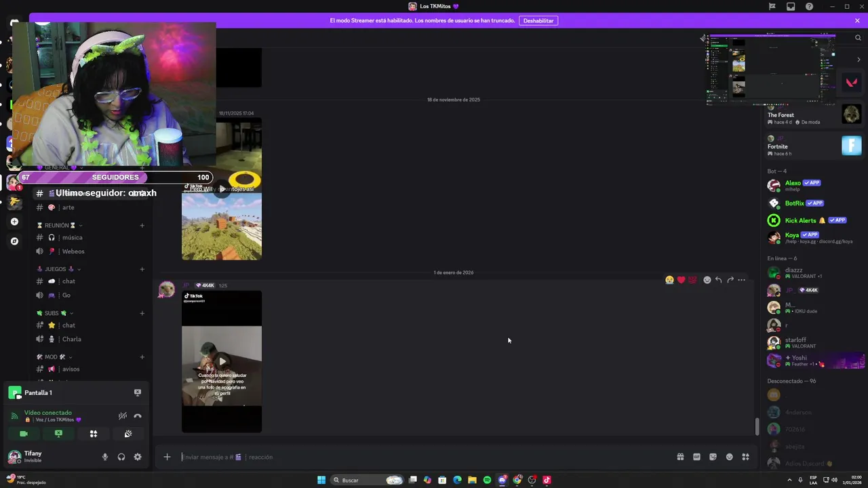Toggle noise suppression icon
The image size is (868, 488).
pyautogui.click(x=122, y=416)
